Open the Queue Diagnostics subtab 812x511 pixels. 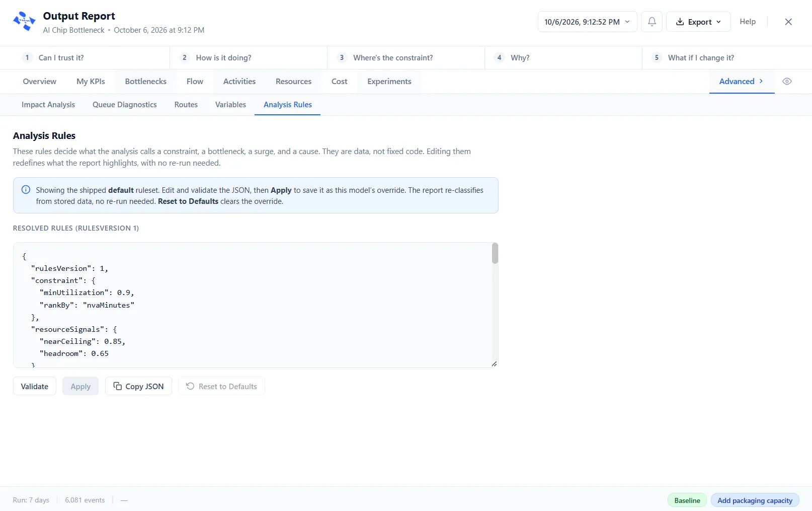point(125,105)
